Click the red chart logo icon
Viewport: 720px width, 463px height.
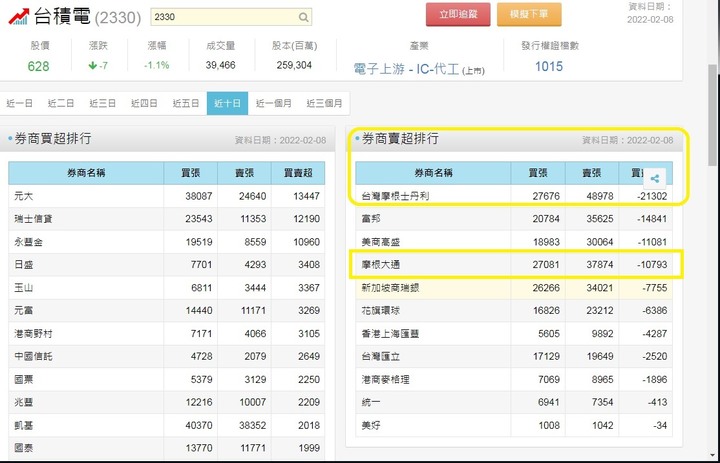(x=19, y=17)
